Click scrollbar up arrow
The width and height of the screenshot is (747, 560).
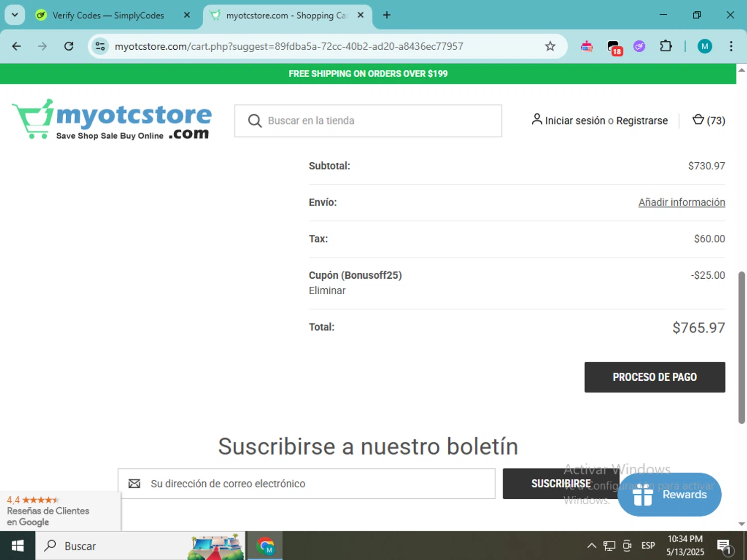pyautogui.click(x=742, y=70)
